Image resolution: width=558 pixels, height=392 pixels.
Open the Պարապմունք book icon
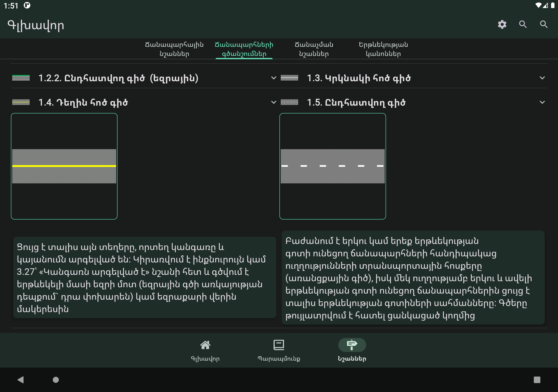279,345
